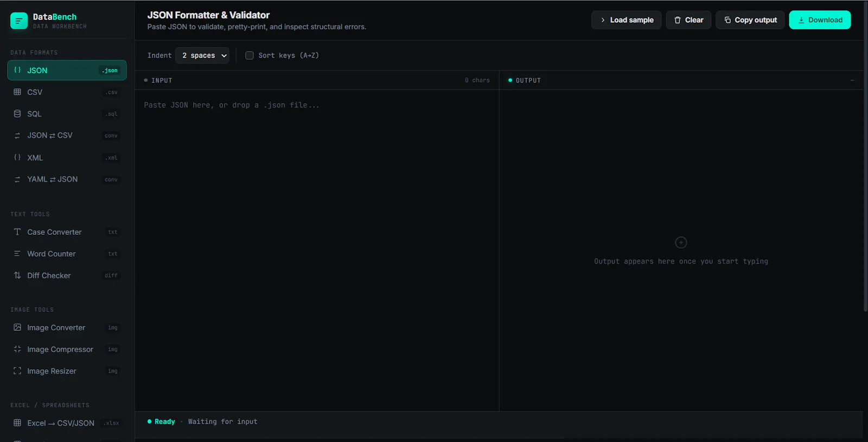Click the JSON ⇄ CSV swap icon
The image size is (868, 442).
(x=17, y=136)
